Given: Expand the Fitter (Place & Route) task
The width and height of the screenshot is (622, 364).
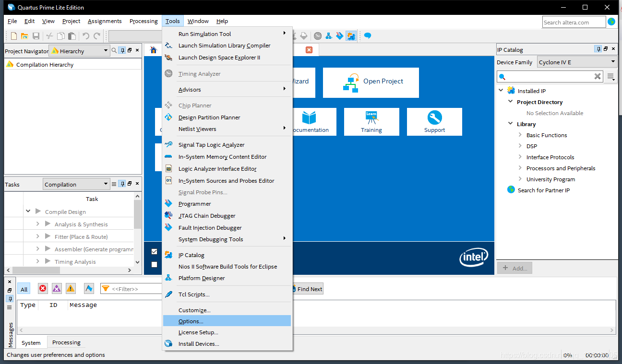Looking at the screenshot, I should click(38, 236).
